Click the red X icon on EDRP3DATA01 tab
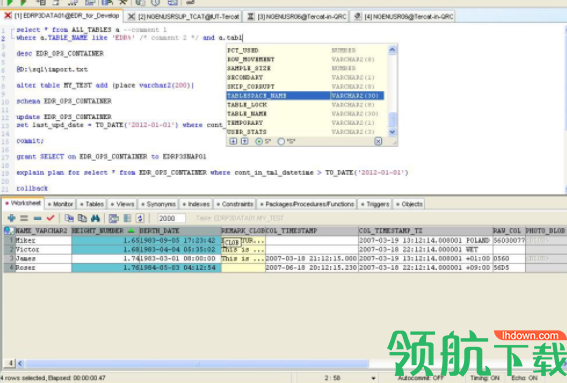This screenshot has width=567, height=383. (7, 16)
